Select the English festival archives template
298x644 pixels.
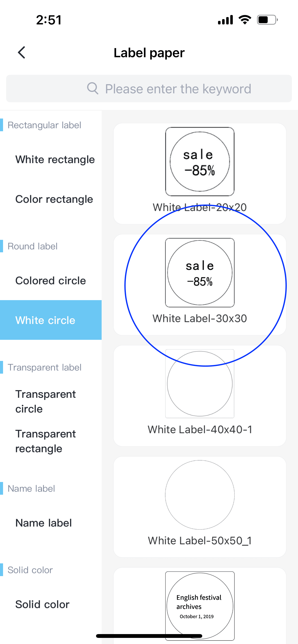pyautogui.click(x=200, y=606)
